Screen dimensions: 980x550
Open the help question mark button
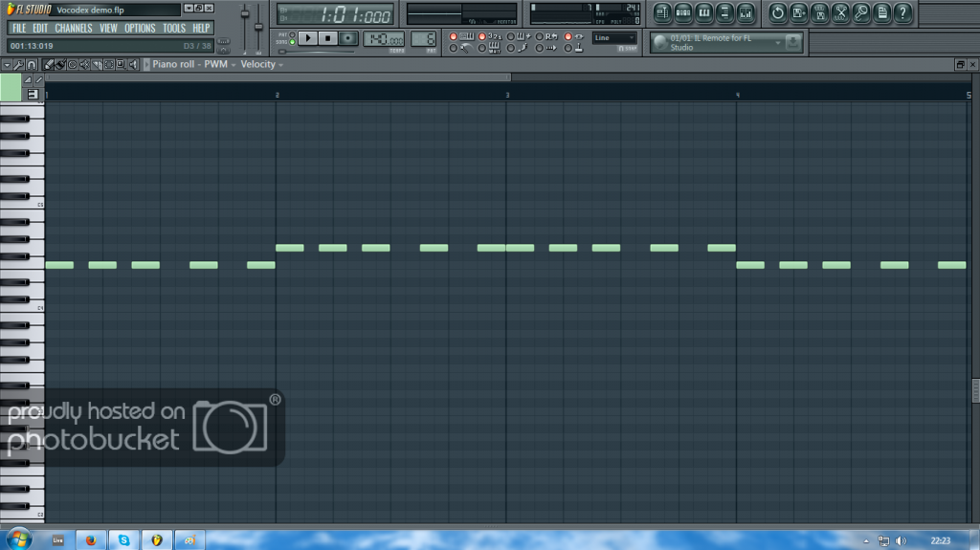903,12
